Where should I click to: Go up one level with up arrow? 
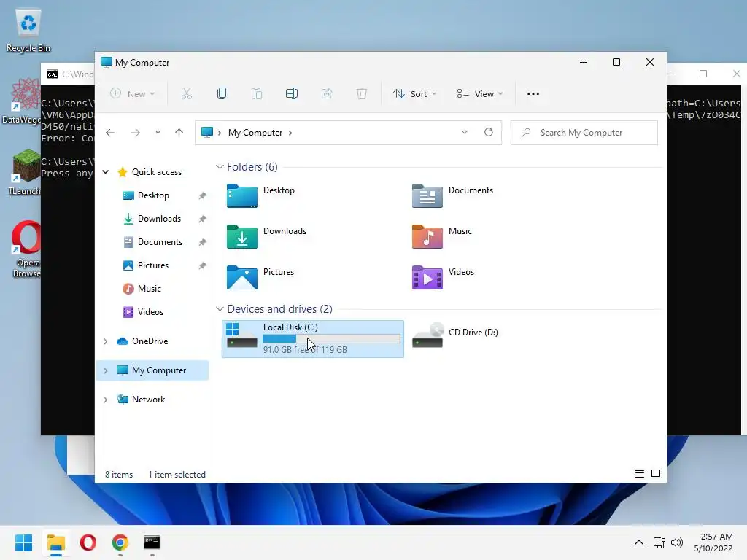179,133
